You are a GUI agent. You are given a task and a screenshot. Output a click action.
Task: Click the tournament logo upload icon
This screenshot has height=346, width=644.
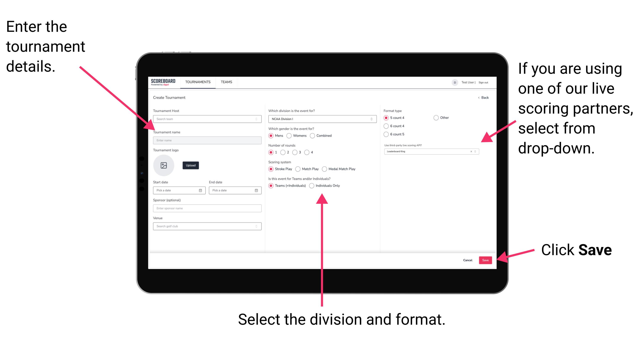[x=164, y=165]
